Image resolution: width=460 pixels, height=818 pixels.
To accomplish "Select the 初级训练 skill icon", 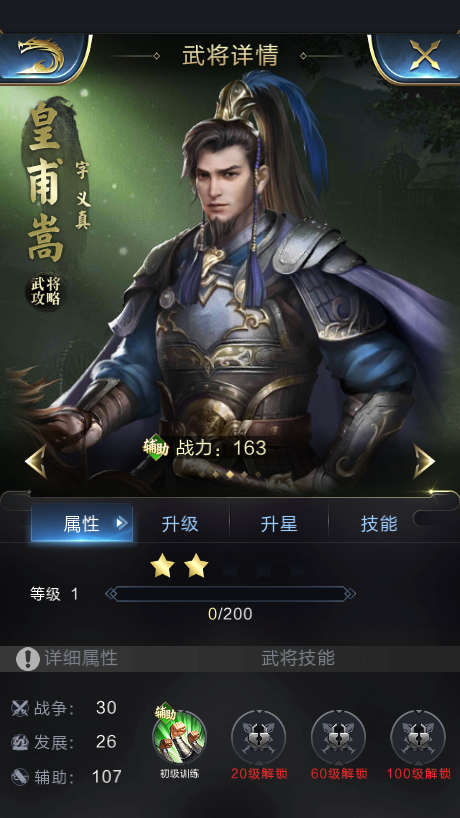I will (179, 737).
